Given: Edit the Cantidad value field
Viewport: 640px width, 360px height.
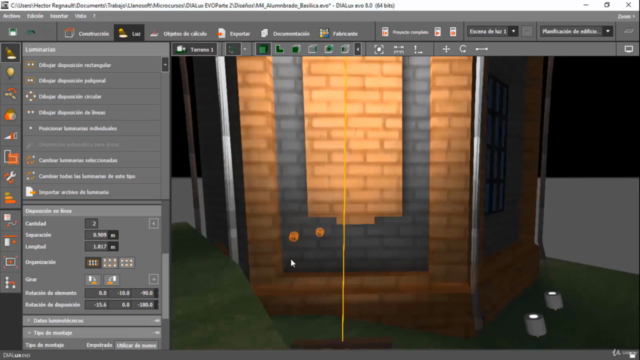Looking at the screenshot, I should [91, 223].
